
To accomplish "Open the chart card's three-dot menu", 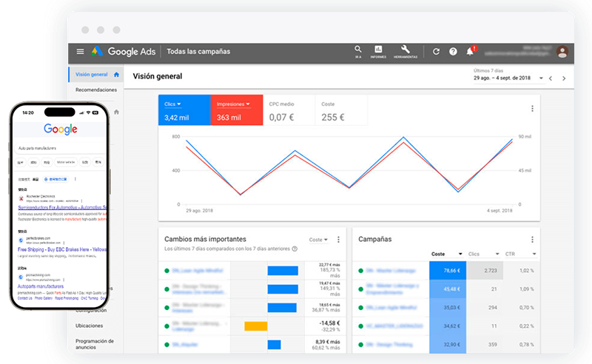I will (x=532, y=109).
